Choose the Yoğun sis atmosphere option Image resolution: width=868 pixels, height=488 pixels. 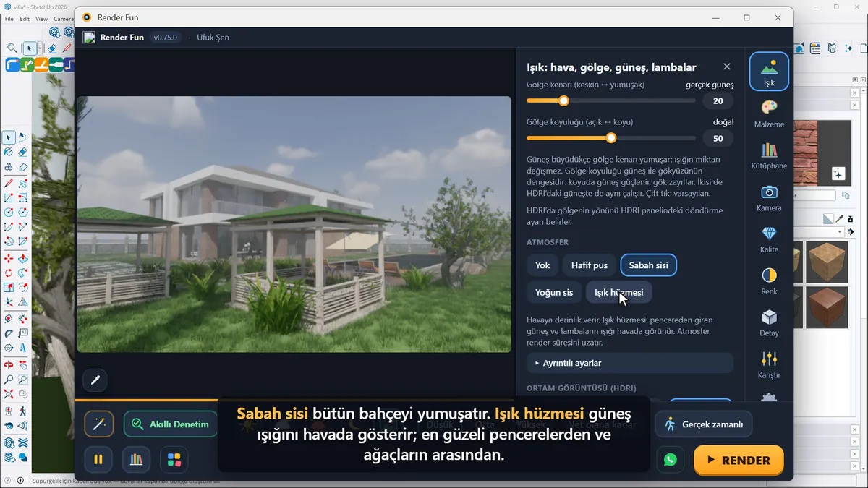(x=554, y=292)
